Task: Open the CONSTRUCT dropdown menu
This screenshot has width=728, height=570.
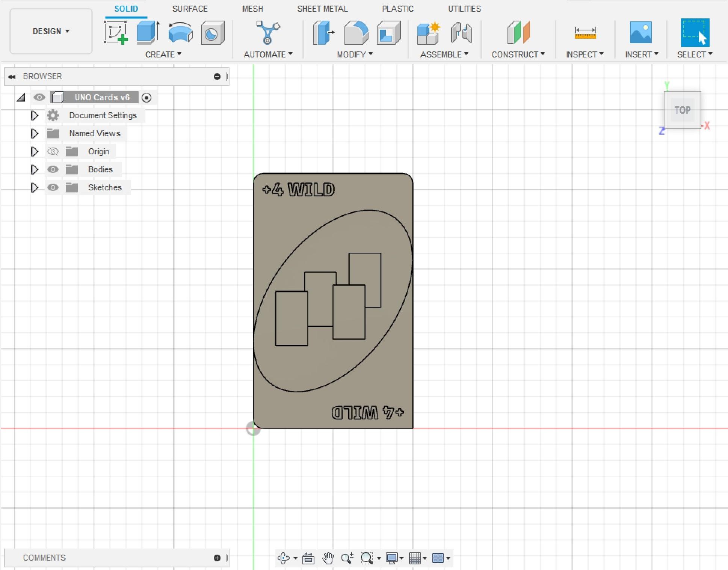Action: [518, 54]
